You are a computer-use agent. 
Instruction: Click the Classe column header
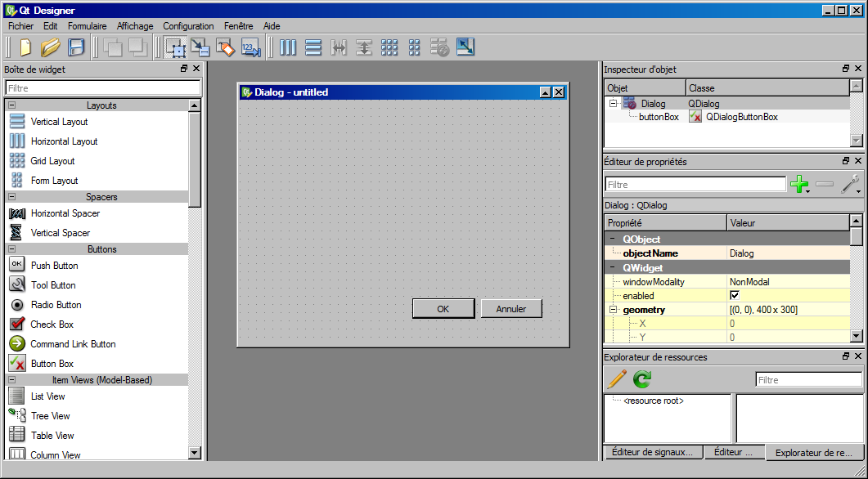[x=767, y=88]
